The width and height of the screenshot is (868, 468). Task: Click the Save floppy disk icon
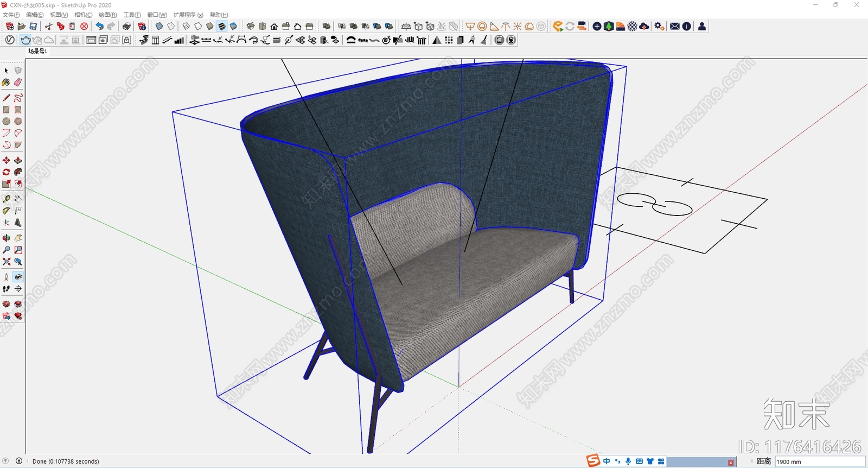(33, 26)
